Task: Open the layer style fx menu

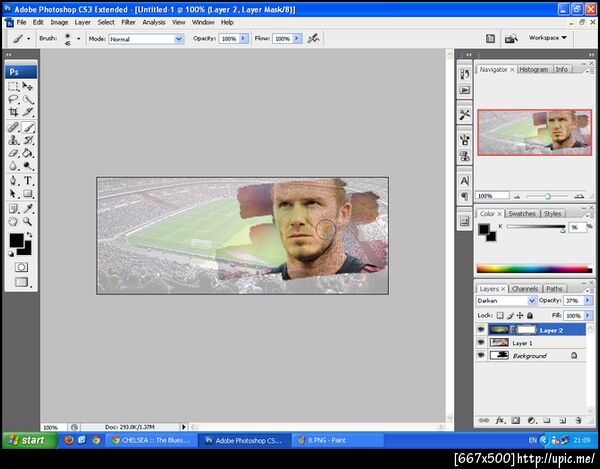Action: 498,420
